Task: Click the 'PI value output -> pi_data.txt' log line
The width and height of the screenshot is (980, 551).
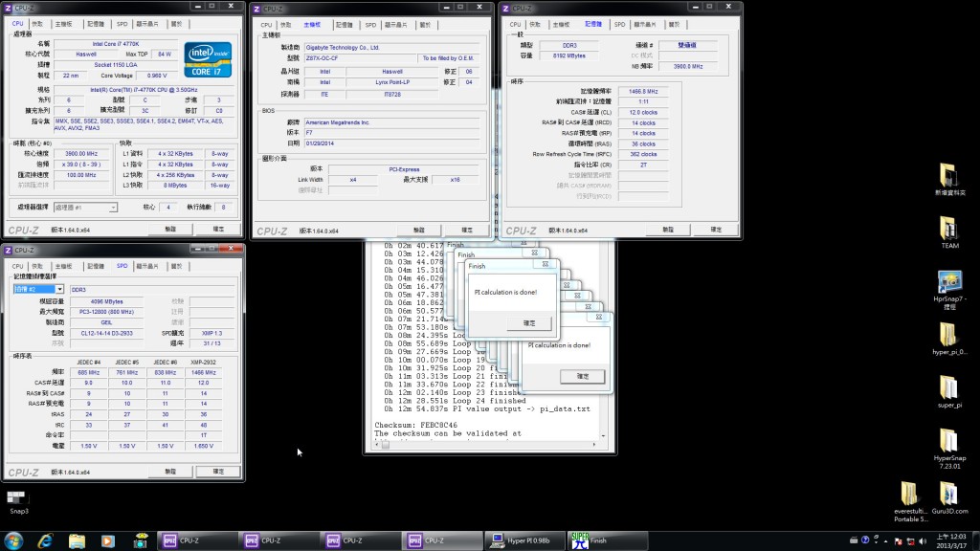Action: pyautogui.click(x=487, y=408)
